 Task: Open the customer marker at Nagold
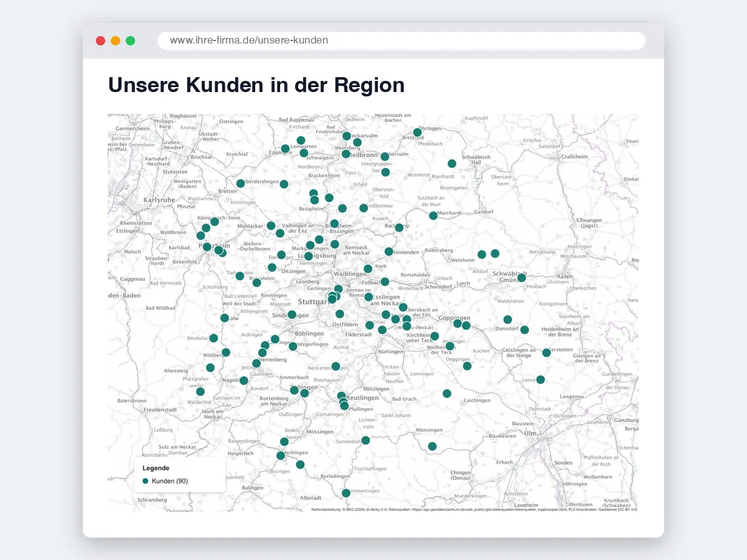(x=244, y=380)
